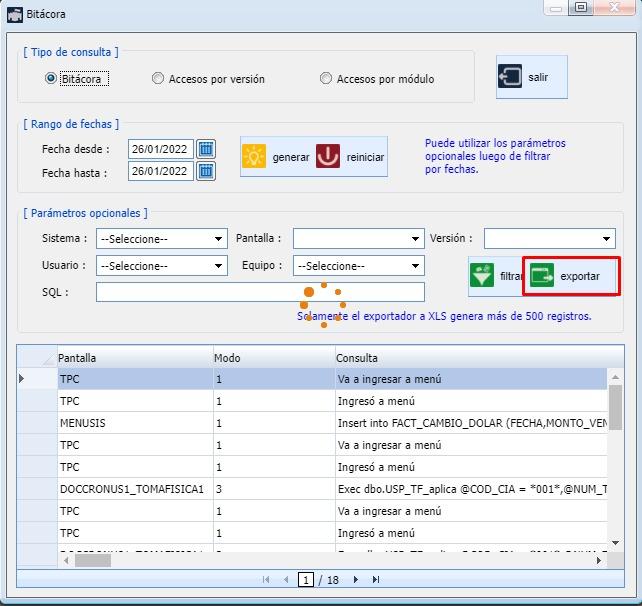Click the horizontal scrollbar thumb in grid
The width and height of the screenshot is (642, 606).
(93, 561)
